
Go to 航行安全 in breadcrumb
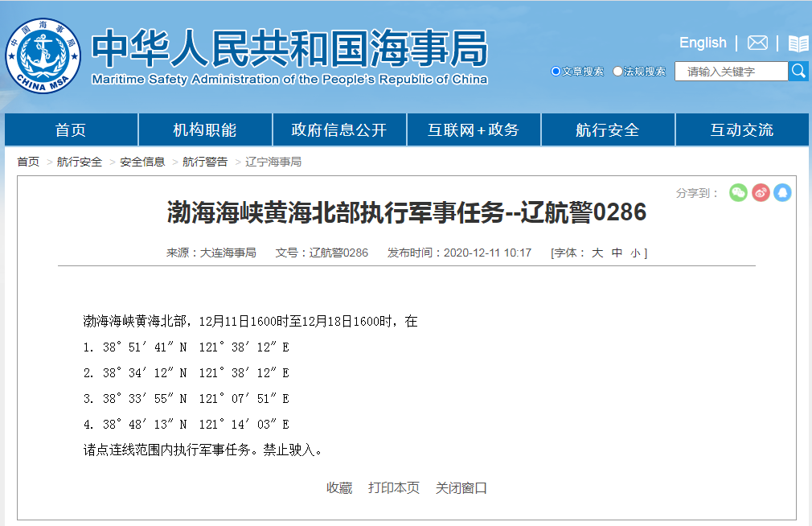[x=80, y=162]
